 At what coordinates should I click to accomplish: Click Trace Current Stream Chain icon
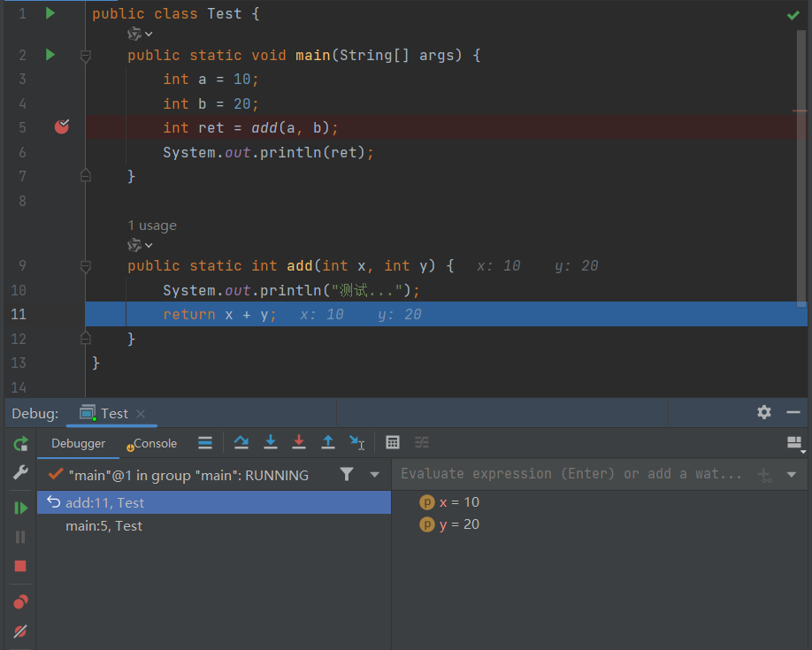tap(422, 442)
